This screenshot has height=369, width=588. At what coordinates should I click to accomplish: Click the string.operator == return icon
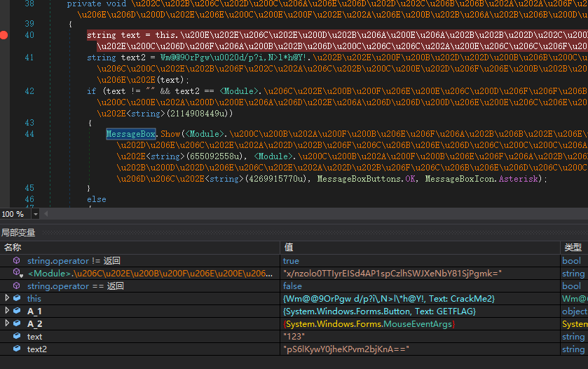[17, 286]
